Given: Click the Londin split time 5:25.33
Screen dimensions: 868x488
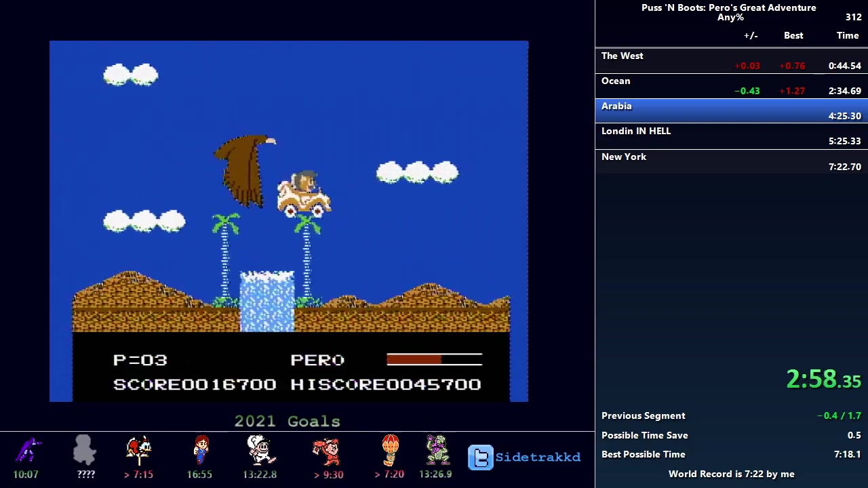Looking at the screenshot, I should click(844, 141).
